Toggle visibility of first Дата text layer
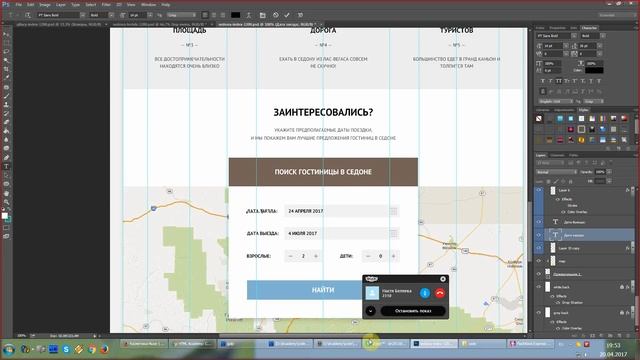The width and height of the screenshot is (640, 360). pos(538,222)
